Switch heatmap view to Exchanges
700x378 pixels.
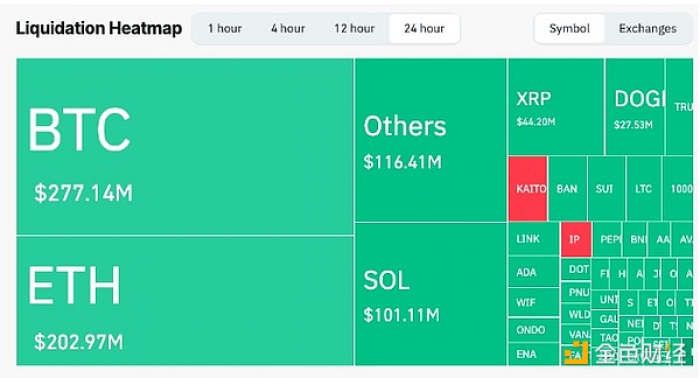pyautogui.click(x=647, y=29)
